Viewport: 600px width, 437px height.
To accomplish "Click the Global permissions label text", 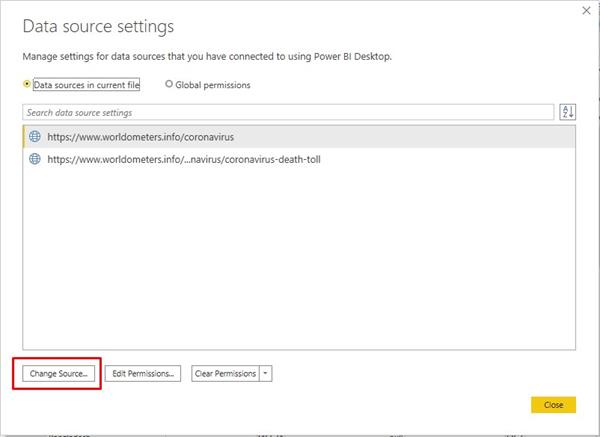I will (x=213, y=85).
